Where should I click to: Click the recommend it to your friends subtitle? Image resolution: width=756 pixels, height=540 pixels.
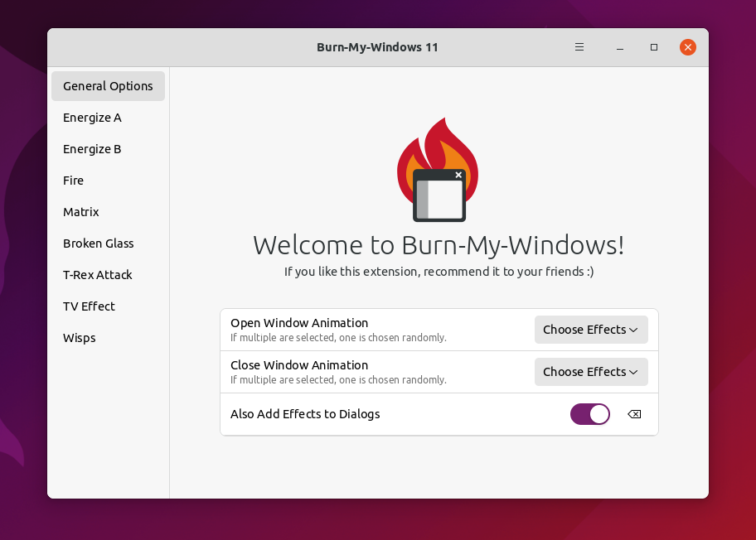(x=439, y=272)
